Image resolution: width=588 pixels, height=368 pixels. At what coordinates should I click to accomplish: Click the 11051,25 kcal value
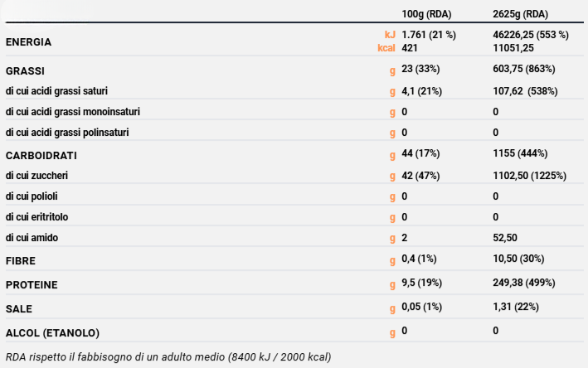(x=516, y=48)
